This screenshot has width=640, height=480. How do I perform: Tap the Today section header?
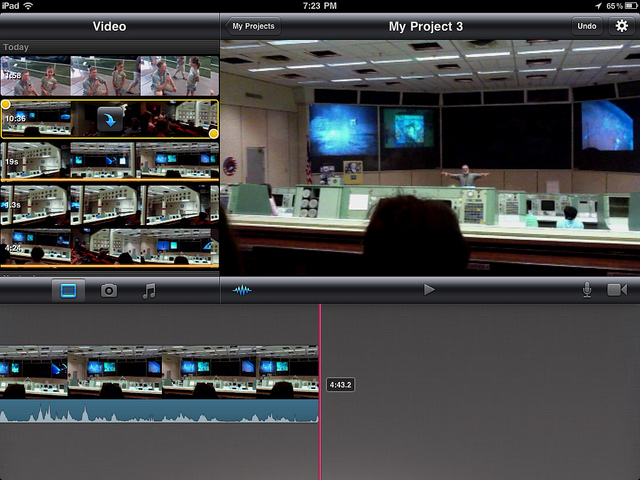109,47
